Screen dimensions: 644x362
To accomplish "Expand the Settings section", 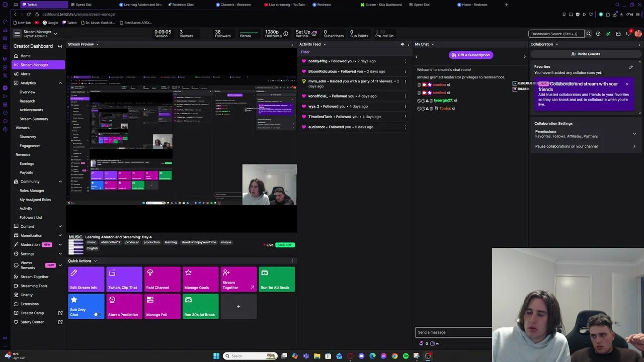I will point(60,254).
